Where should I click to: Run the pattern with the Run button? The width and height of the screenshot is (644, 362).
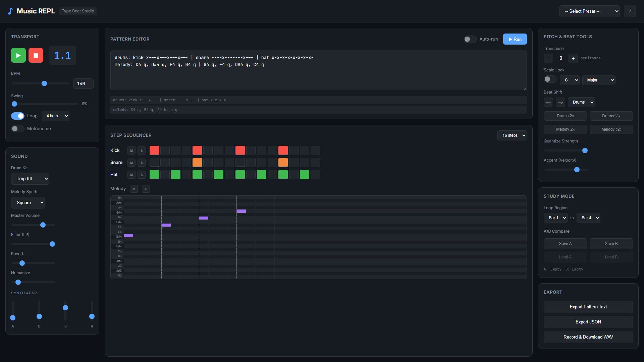[x=515, y=39]
